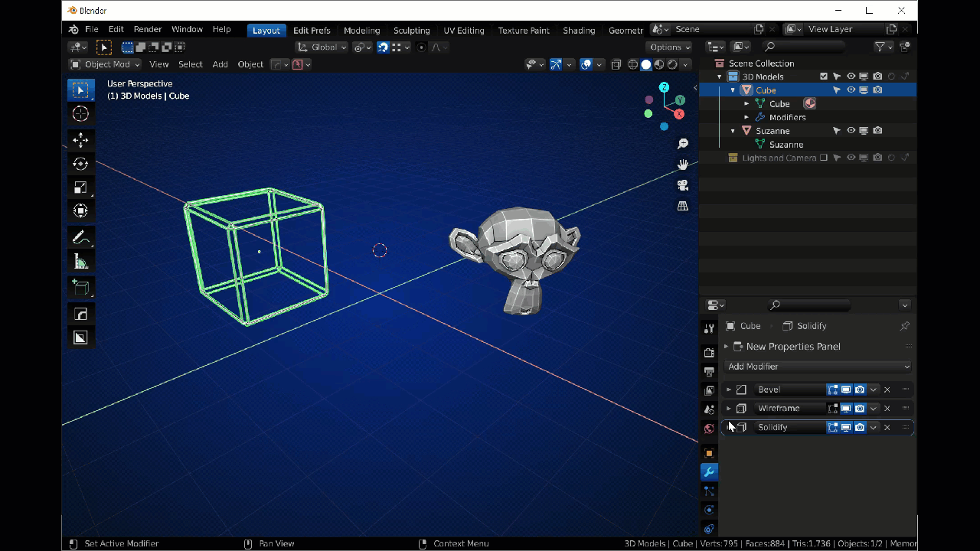The image size is (980, 551).
Task: Select the Add Cube tool
Action: (x=80, y=287)
